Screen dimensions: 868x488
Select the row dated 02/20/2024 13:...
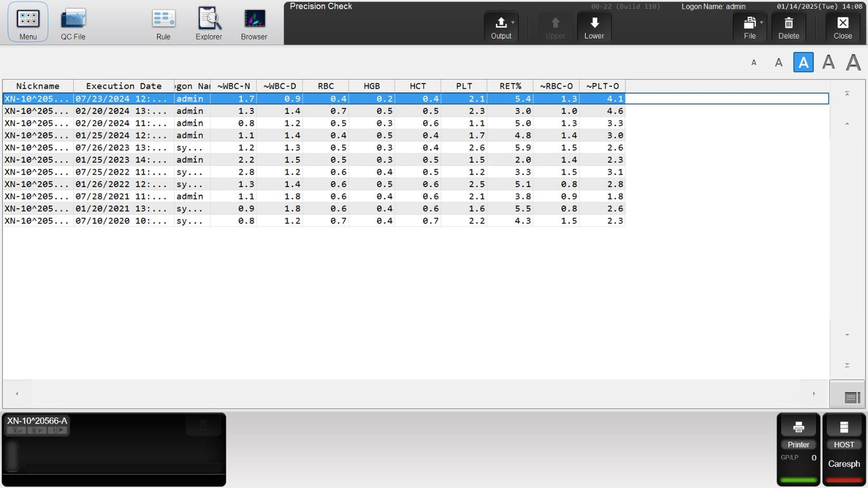coord(314,111)
